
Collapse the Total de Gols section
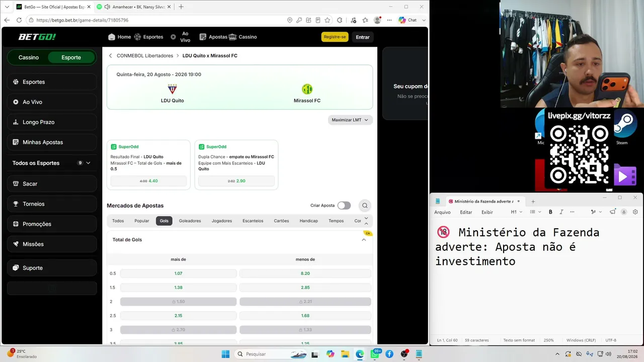pyautogui.click(x=364, y=240)
